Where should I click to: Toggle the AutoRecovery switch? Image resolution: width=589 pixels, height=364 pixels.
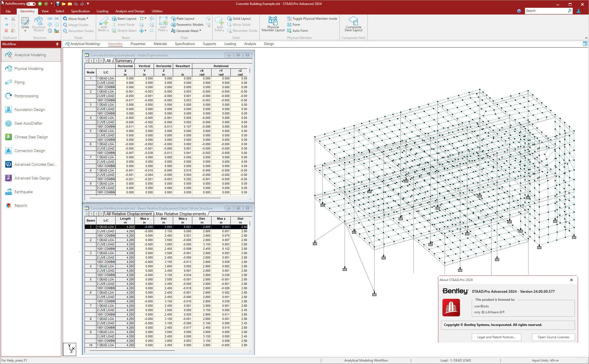pyautogui.click(x=31, y=4)
